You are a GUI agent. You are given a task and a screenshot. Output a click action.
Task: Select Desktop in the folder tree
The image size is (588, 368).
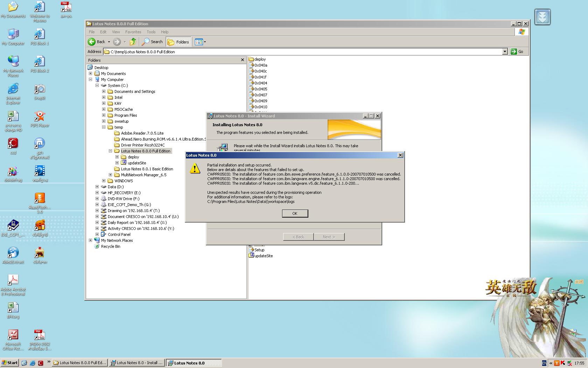(x=101, y=68)
